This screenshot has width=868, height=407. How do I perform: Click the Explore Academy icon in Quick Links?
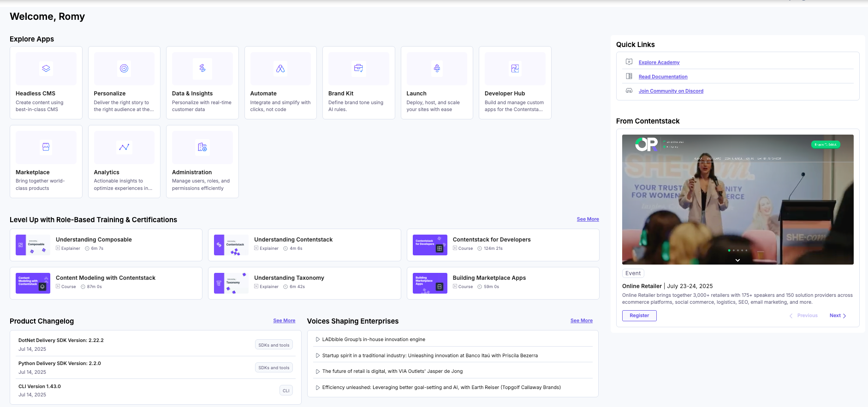(x=629, y=62)
